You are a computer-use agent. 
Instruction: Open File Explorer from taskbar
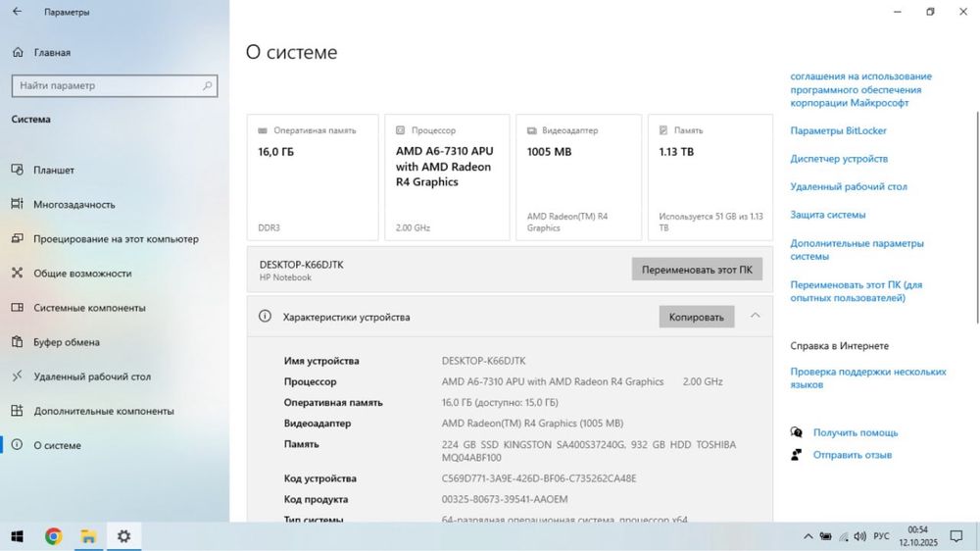[88, 536]
